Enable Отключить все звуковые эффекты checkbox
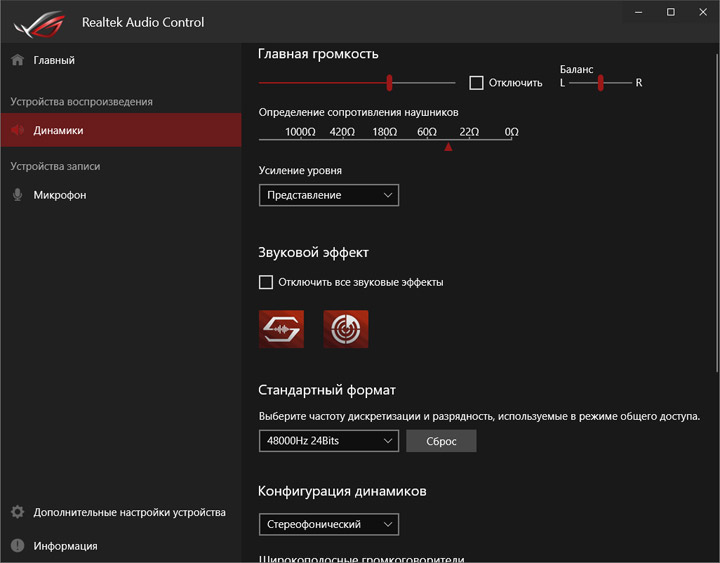 click(x=266, y=282)
